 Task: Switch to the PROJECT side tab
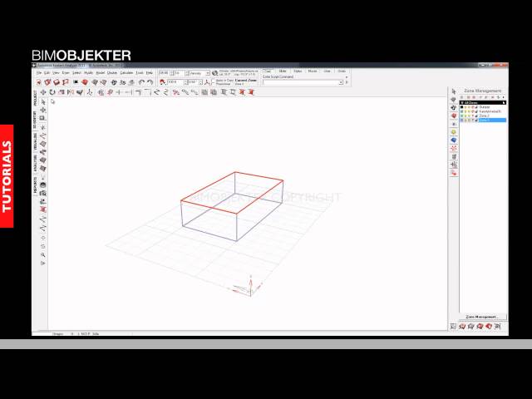[35, 98]
